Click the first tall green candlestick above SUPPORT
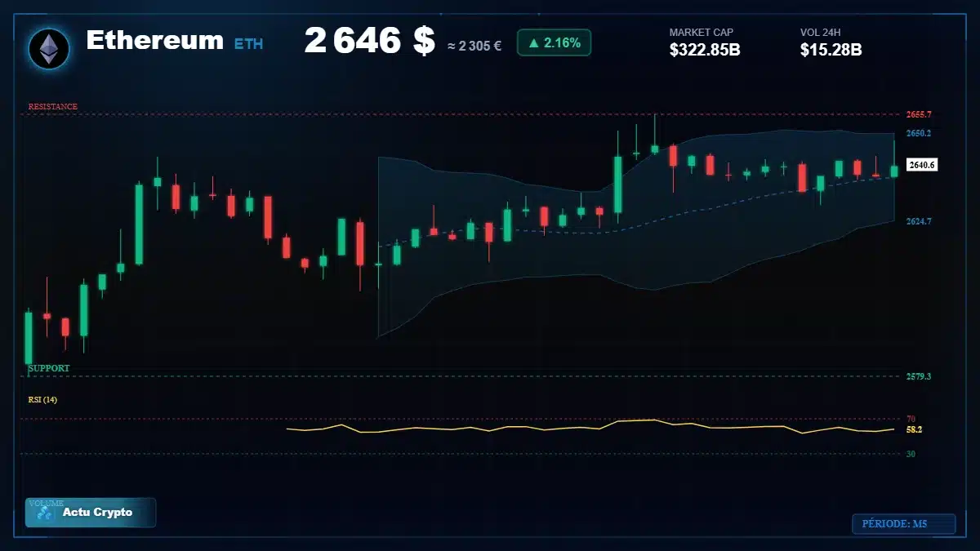Viewport: 980px width, 551px height. coord(29,338)
